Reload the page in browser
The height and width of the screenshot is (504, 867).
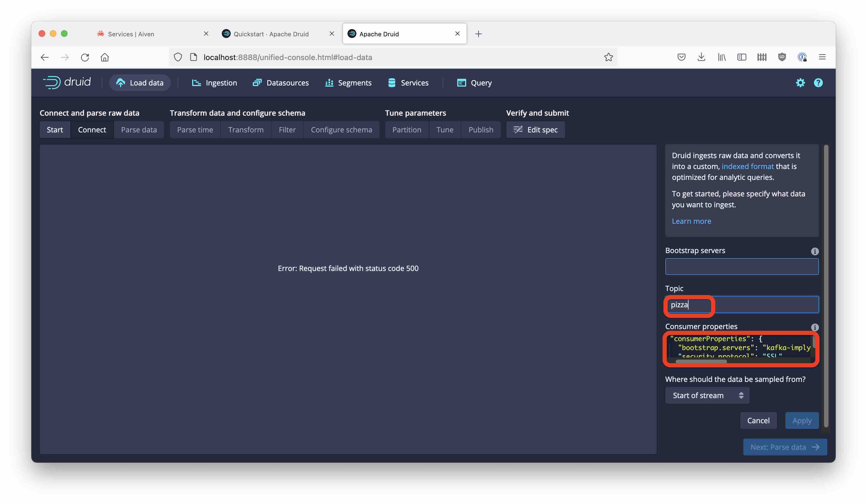[85, 57]
